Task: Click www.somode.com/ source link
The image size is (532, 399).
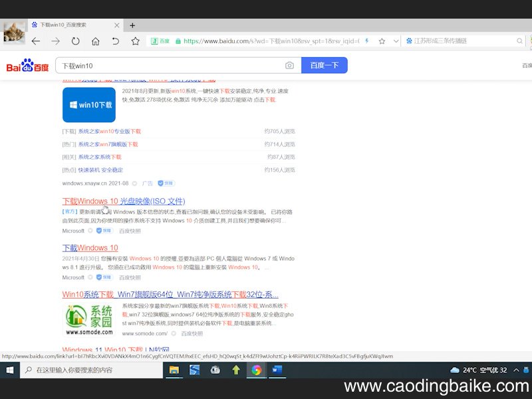Action: pos(145,334)
